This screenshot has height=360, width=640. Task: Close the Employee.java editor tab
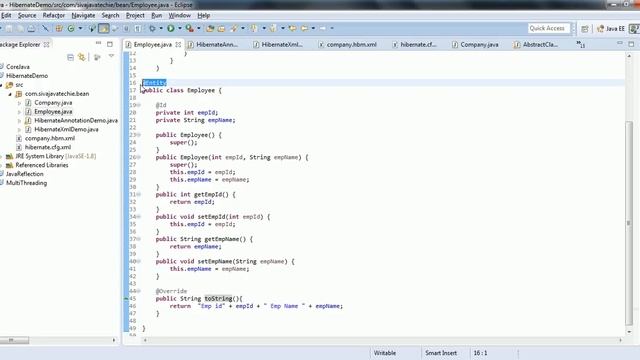pyautogui.click(x=178, y=44)
